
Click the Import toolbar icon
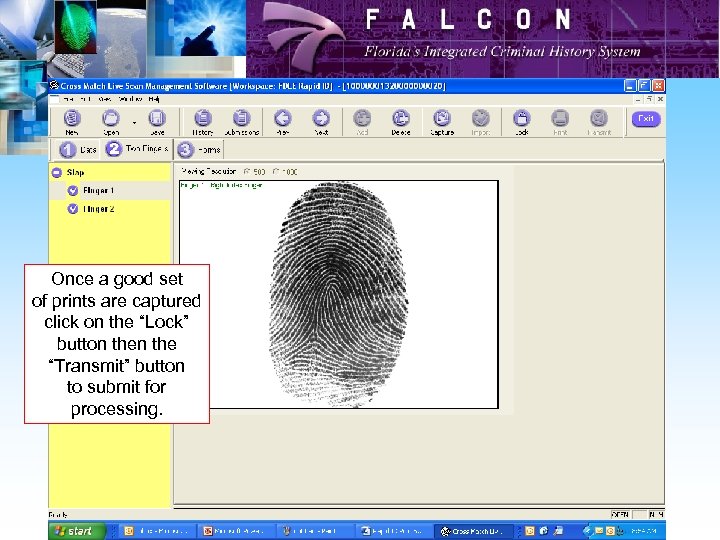[x=480, y=119]
